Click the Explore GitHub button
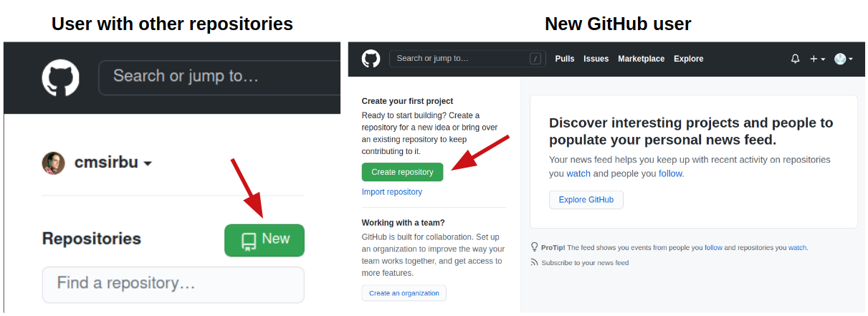The image size is (868, 316). (x=586, y=200)
